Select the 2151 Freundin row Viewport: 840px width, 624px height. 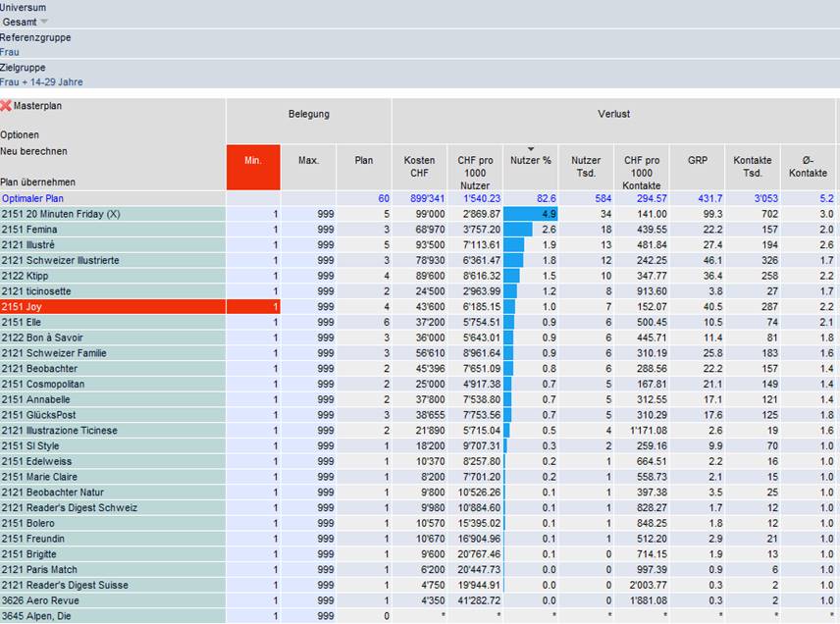click(113, 539)
